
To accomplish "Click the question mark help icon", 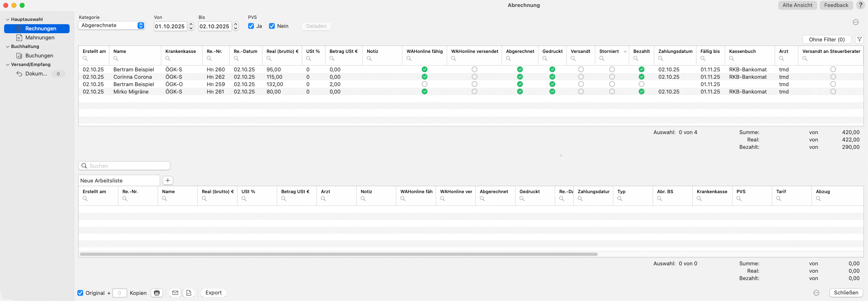I will (861, 5).
